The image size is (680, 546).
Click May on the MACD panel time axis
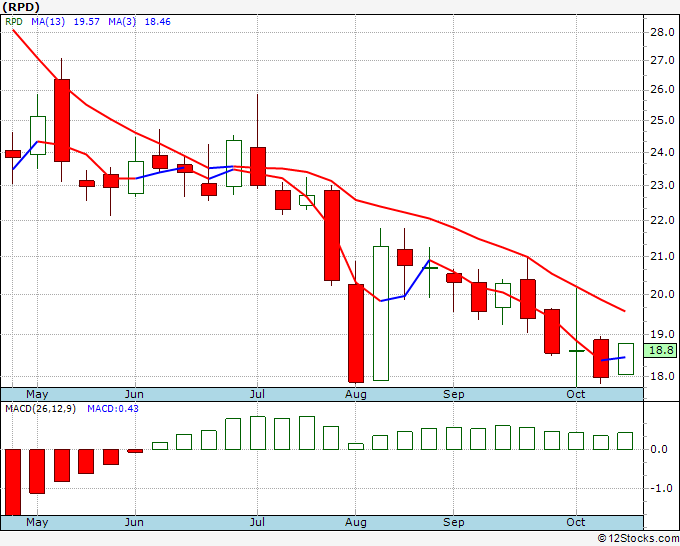tap(37, 522)
